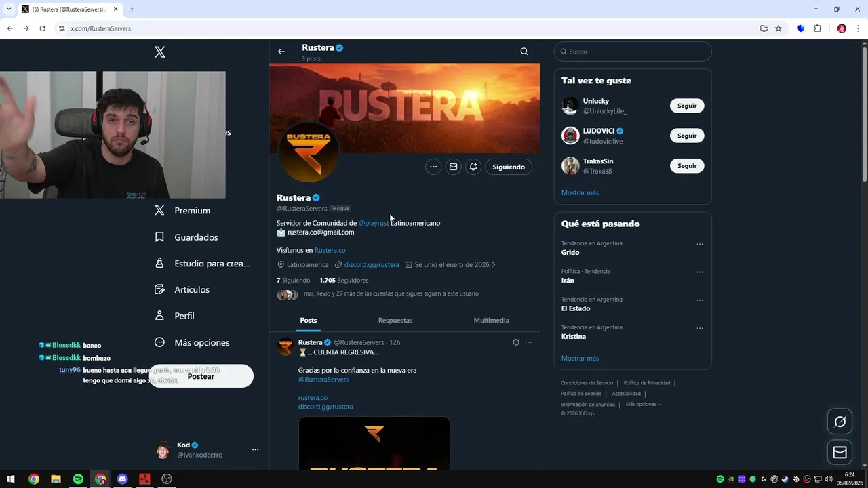This screenshot has height=488, width=868.
Task: Switch to the Posts tab
Action: pos(309,320)
